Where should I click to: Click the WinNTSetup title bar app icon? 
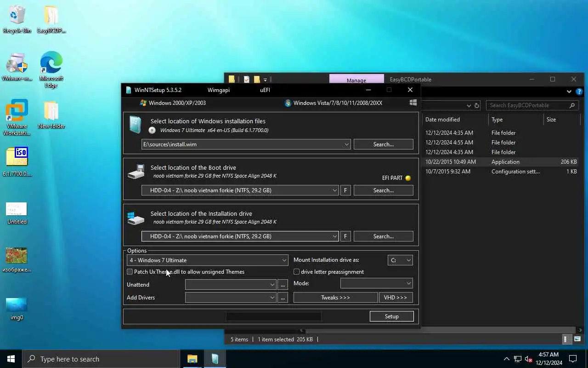pyautogui.click(x=128, y=90)
